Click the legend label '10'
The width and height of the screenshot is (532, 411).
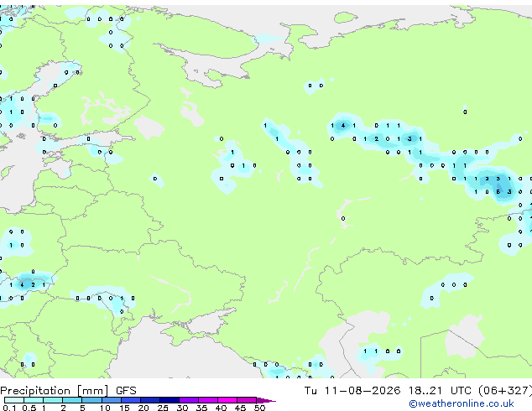(x=105, y=408)
